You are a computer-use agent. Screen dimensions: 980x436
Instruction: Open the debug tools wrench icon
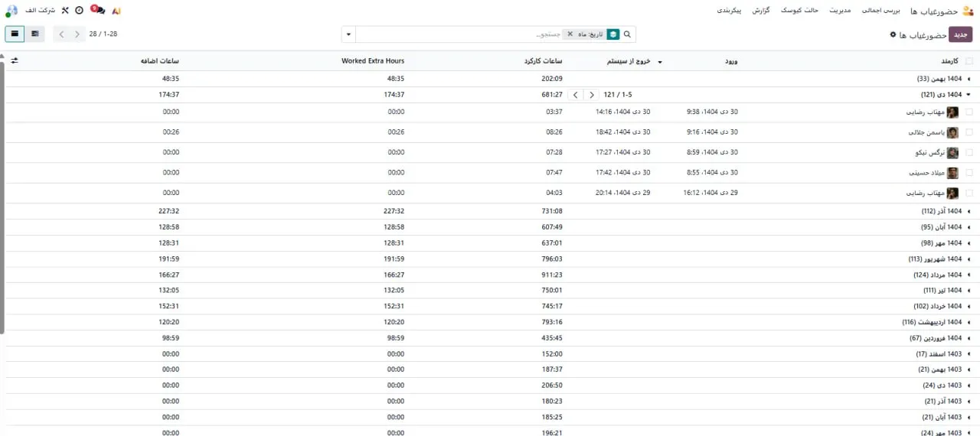[65, 11]
